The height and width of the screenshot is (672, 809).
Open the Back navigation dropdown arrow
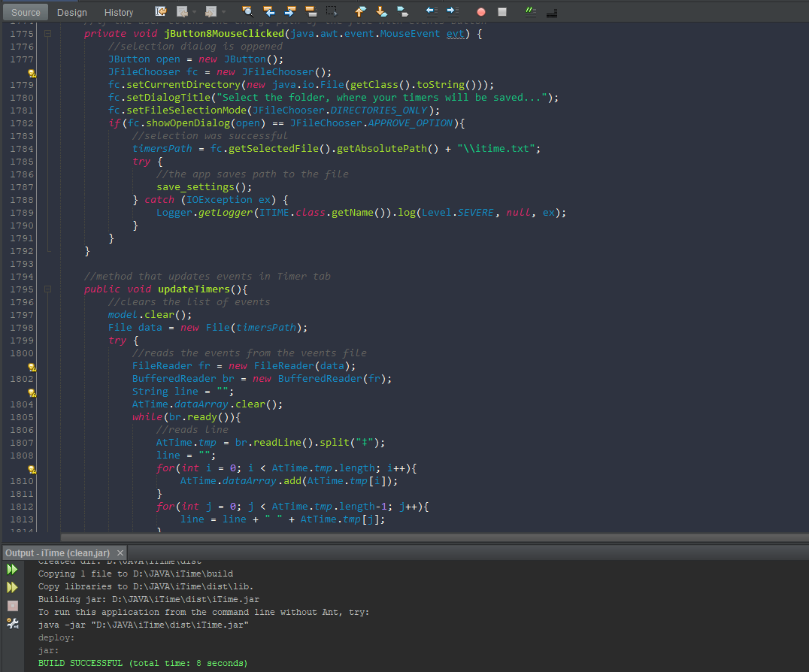click(x=195, y=12)
